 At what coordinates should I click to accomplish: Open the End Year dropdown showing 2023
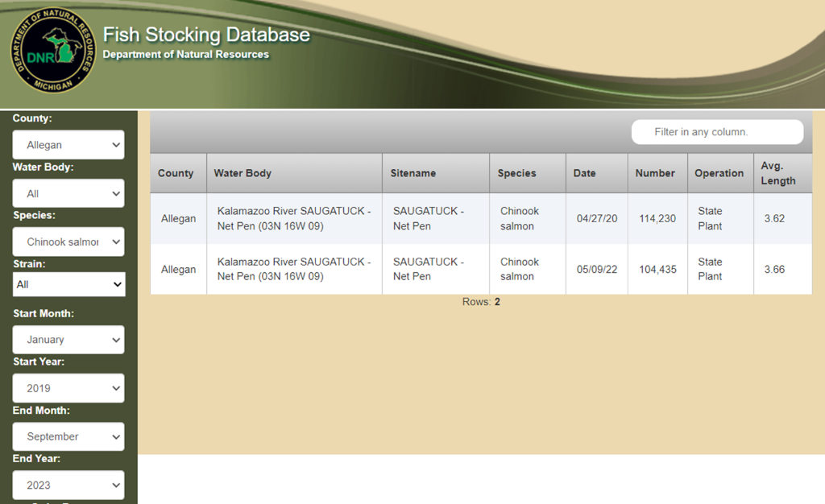pos(68,485)
